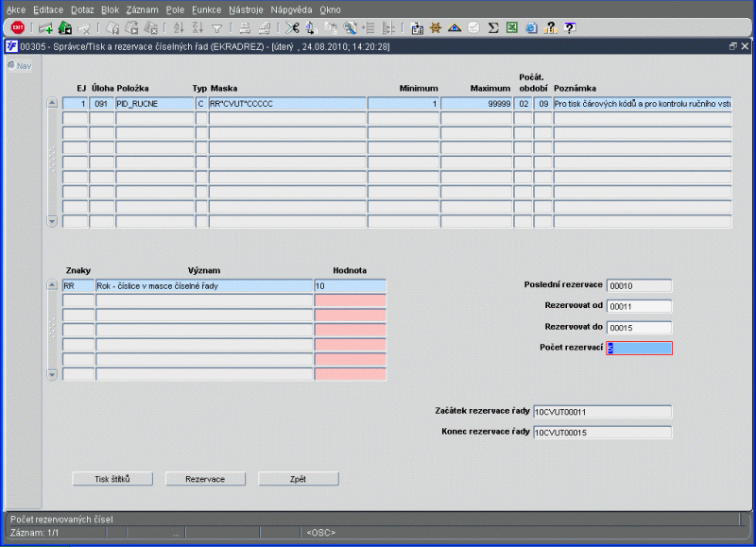756x547 pixels.
Task: Click the triangle with blue dot icon
Action: click(x=455, y=28)
